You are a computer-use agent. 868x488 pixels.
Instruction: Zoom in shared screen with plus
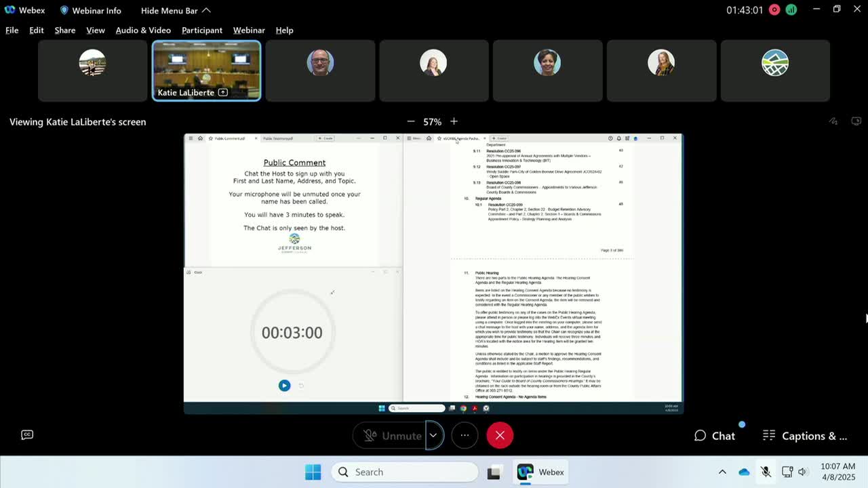click(454, 121)
